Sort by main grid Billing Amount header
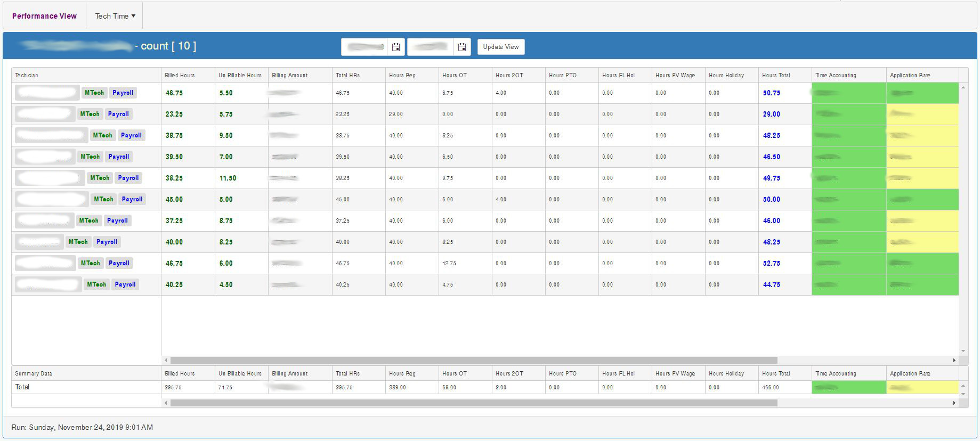The width and height of the screenshot is (980, 441). pyautogui.click(x=300, y=75)
